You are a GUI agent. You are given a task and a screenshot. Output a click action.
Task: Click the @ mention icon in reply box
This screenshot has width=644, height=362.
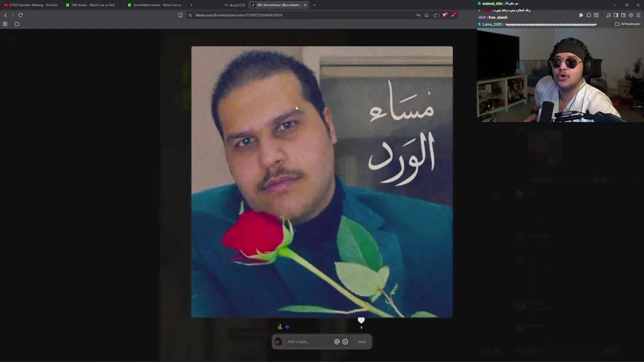[337, 342]
